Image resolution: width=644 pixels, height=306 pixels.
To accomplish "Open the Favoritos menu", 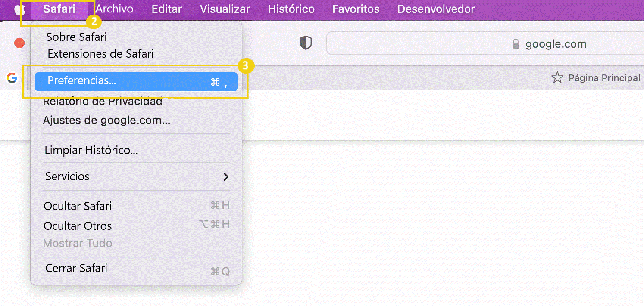I will click(356, 9).
